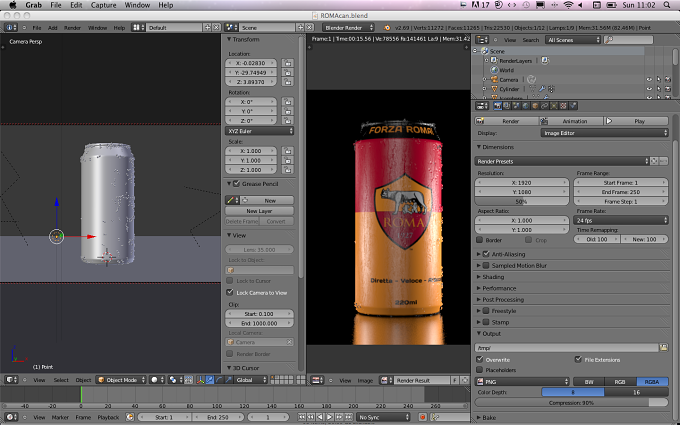680x425 pixels.
Task: Enable the Lock to Cursor checkbox
Action: [x=230, y=281]
